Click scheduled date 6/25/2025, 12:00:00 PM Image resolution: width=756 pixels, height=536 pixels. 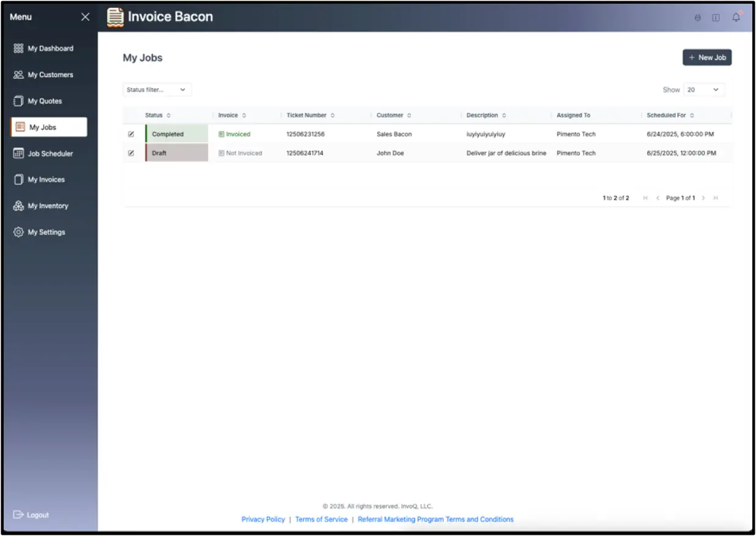pos(681,153)
